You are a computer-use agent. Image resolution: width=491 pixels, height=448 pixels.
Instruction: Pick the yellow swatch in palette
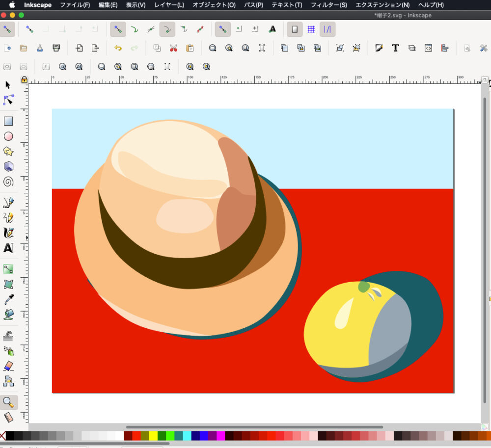click(x=153, y=436)
